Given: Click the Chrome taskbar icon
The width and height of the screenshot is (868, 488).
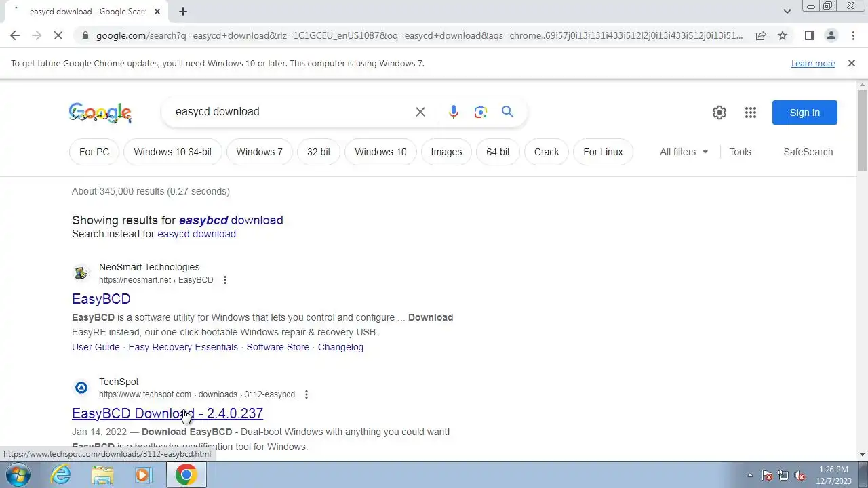Looking at the screenshot, I should click(186, 474).
